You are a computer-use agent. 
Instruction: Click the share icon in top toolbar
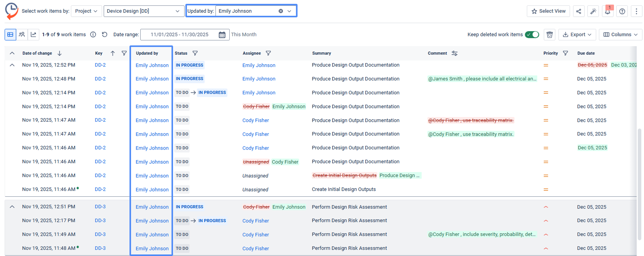tap(578, 11)
